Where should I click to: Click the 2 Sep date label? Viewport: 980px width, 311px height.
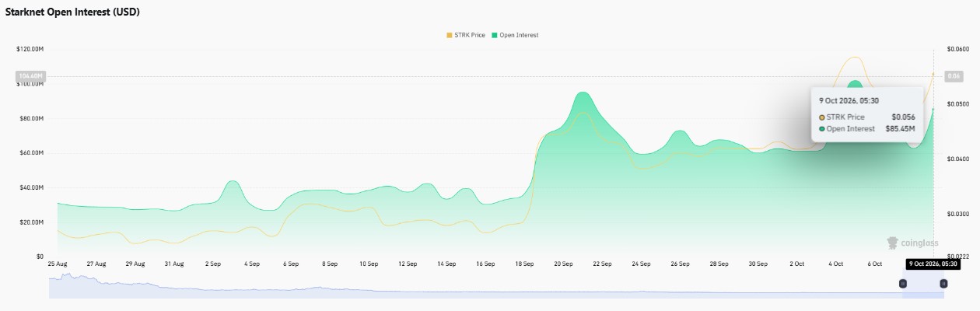click(213, 264)
